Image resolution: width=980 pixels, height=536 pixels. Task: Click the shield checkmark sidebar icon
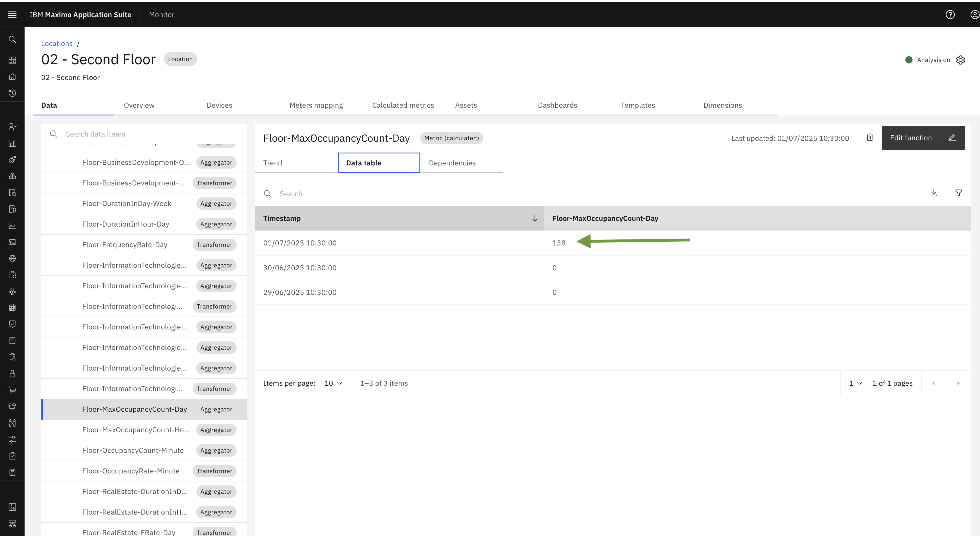point(12,324)
